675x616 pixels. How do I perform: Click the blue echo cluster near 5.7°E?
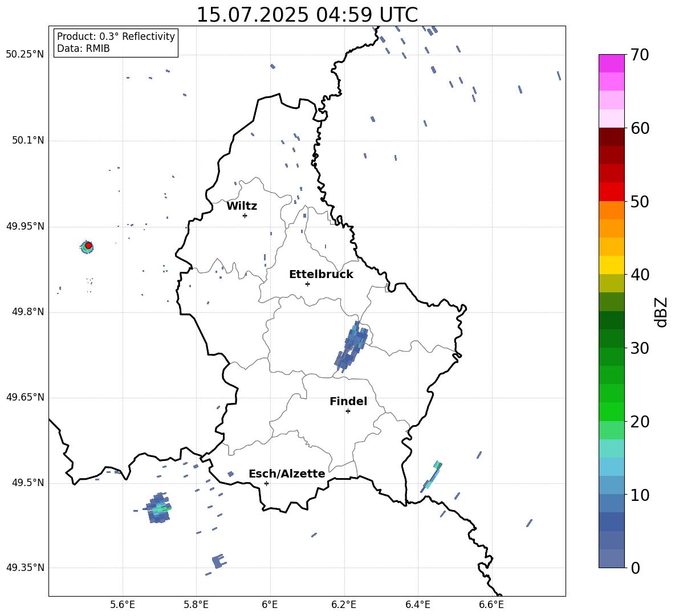(x=158, y=508)
